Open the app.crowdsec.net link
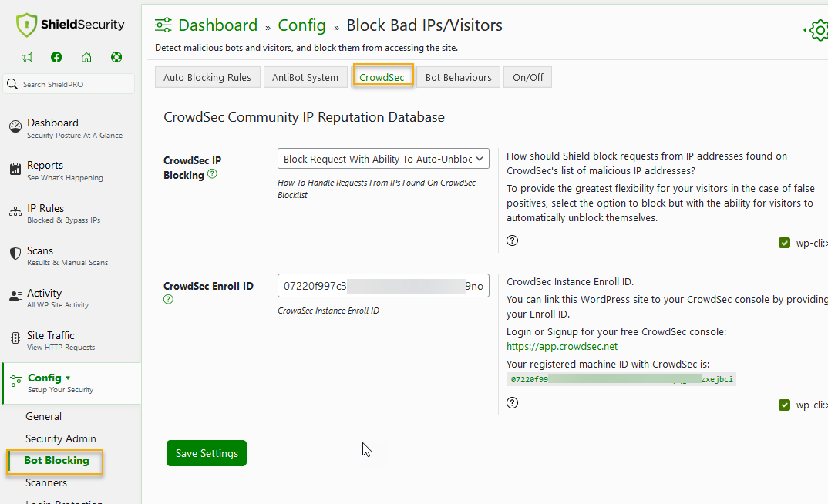Screen dimensions: 828x504 (561, 346)
